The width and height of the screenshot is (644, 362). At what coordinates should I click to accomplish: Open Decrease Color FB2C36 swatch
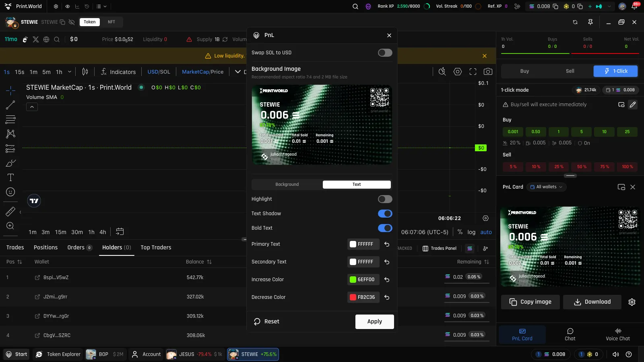[x=363, y=297]
